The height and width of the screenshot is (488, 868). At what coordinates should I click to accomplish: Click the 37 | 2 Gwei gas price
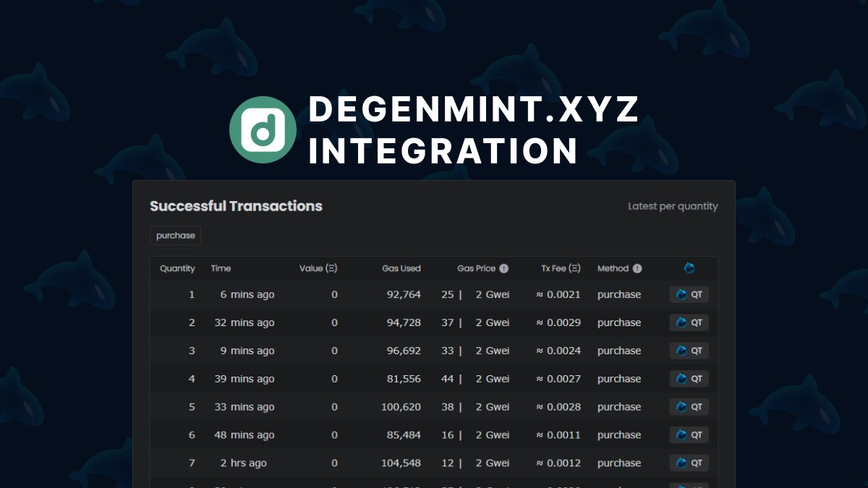pyautogui.click(x=475, y=322)
